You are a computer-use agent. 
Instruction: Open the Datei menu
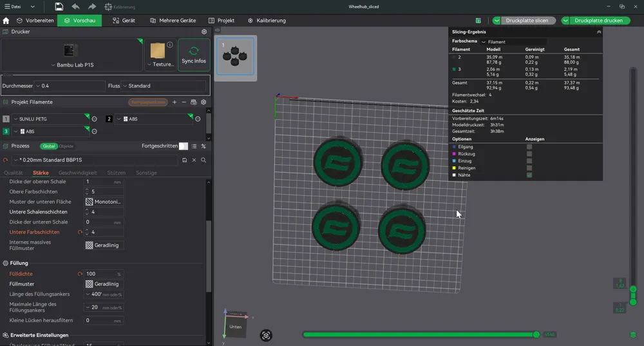click(13, 6)
